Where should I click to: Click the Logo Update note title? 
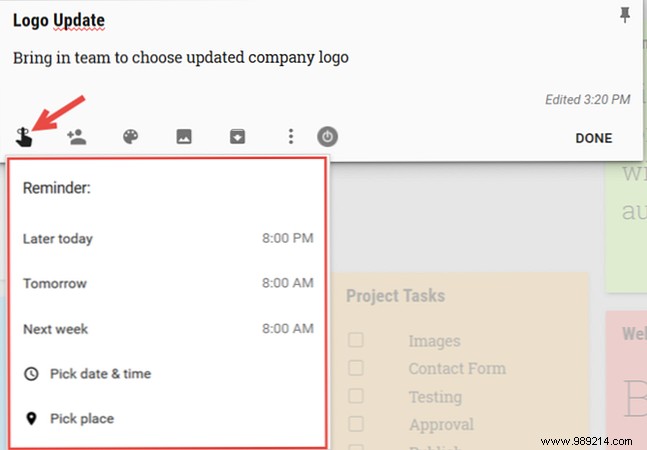(x=59, y=21)
